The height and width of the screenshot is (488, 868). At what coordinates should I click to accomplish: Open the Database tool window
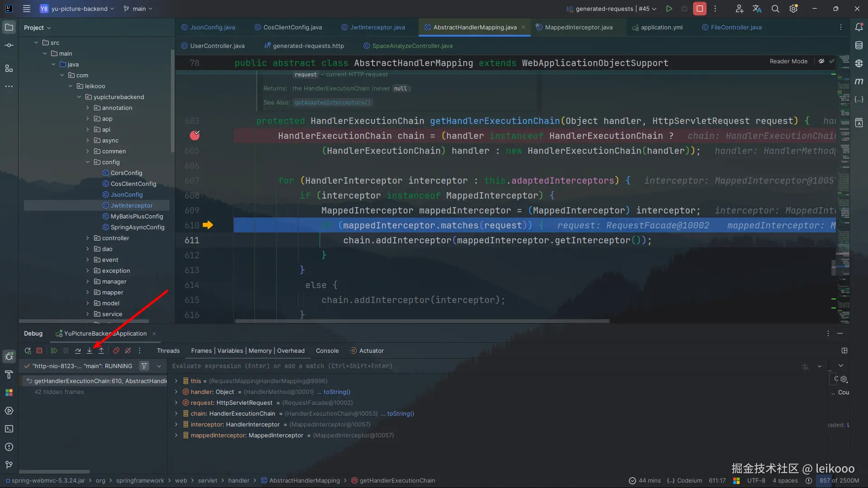tap(859, 45)
